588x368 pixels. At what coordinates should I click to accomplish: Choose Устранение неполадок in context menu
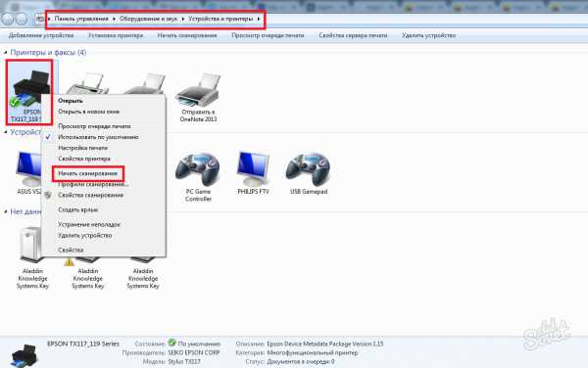[89, 225]
